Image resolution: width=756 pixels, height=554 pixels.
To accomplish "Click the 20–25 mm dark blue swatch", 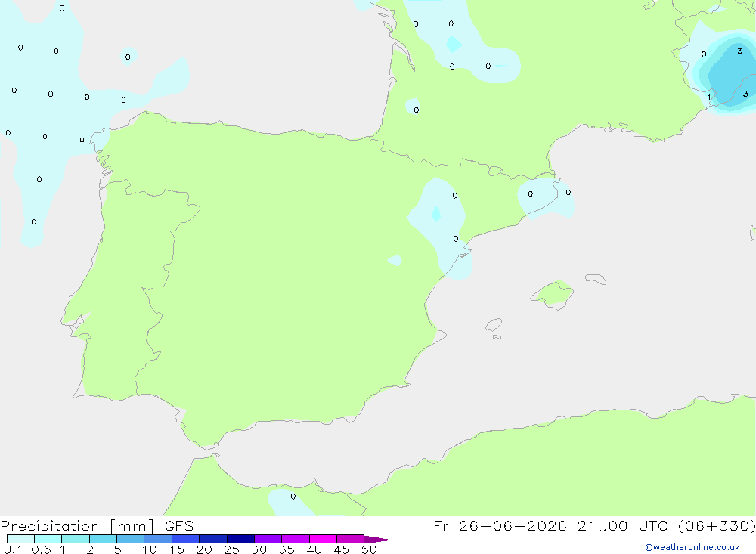I will tap(213, 539).
